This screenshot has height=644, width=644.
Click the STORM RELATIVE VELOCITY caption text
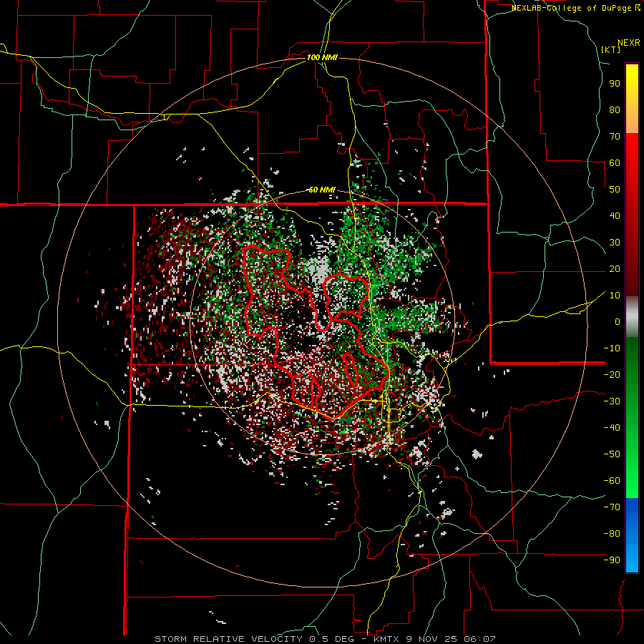click(229, 639)
